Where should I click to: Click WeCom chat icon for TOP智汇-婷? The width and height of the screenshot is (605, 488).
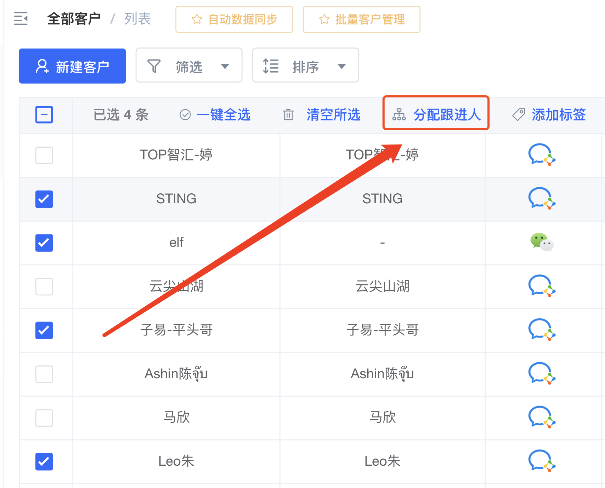pyautogui.click(x=542, y=155)
